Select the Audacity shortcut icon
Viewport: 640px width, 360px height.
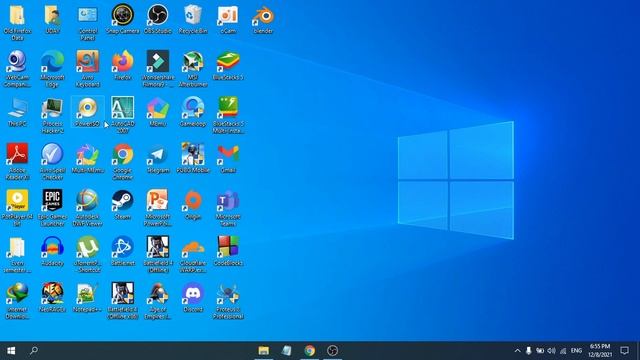point(52,252)
